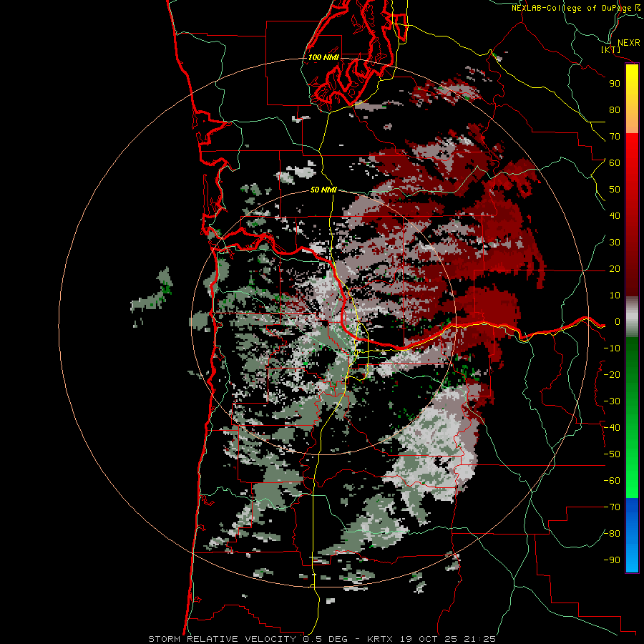This screenshot has width=644, height=644.
Task: Click the gray zero-velocity color bar segment
Action: click(632, 317)
